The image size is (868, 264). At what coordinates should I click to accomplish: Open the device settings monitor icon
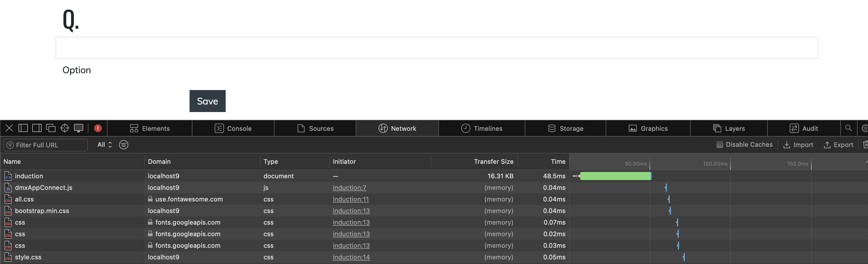click(x=79, y=128)
